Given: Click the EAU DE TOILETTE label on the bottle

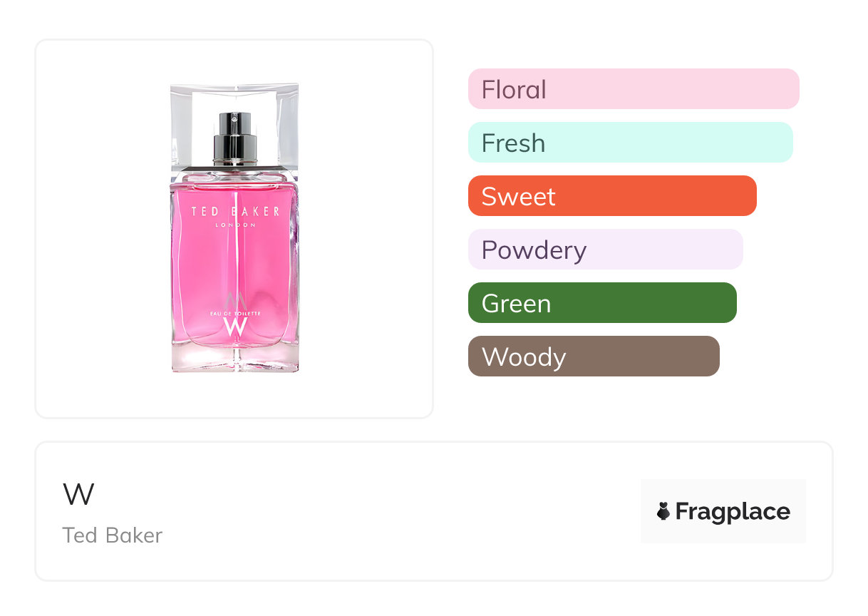Looking at the screenshot, I should [235, 313].
